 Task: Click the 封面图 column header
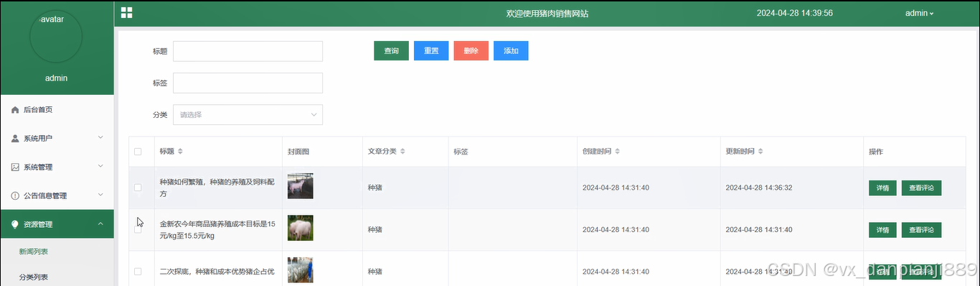pyautogui.click(x=298, y=152)
